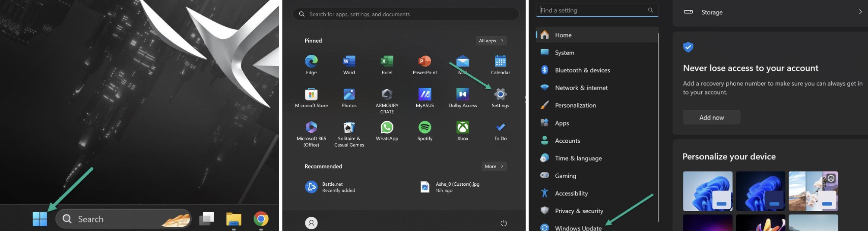868x231 pixels.
Task: Launch Word from pinned apps
Action: pyautogui.click(x=349, y=65)
